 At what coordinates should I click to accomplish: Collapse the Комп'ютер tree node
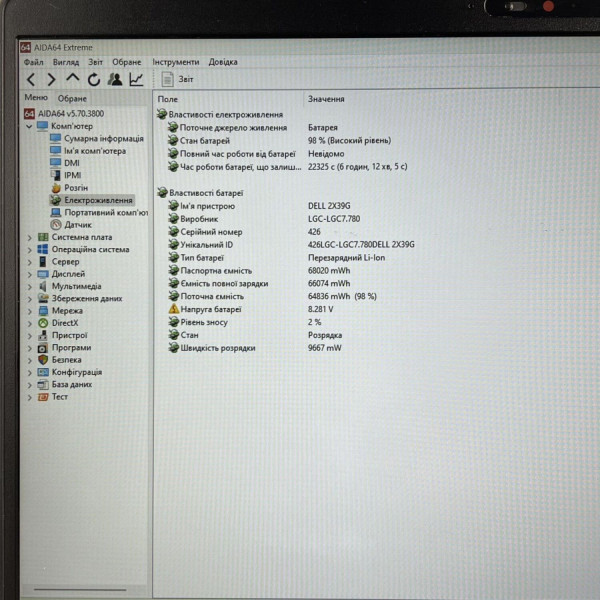tap(29, 126)
